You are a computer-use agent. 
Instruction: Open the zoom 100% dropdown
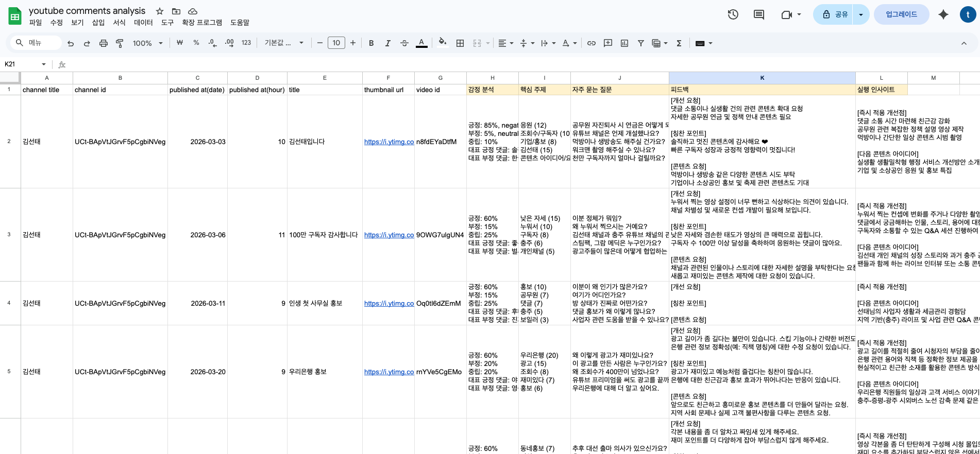click(147, 43)
